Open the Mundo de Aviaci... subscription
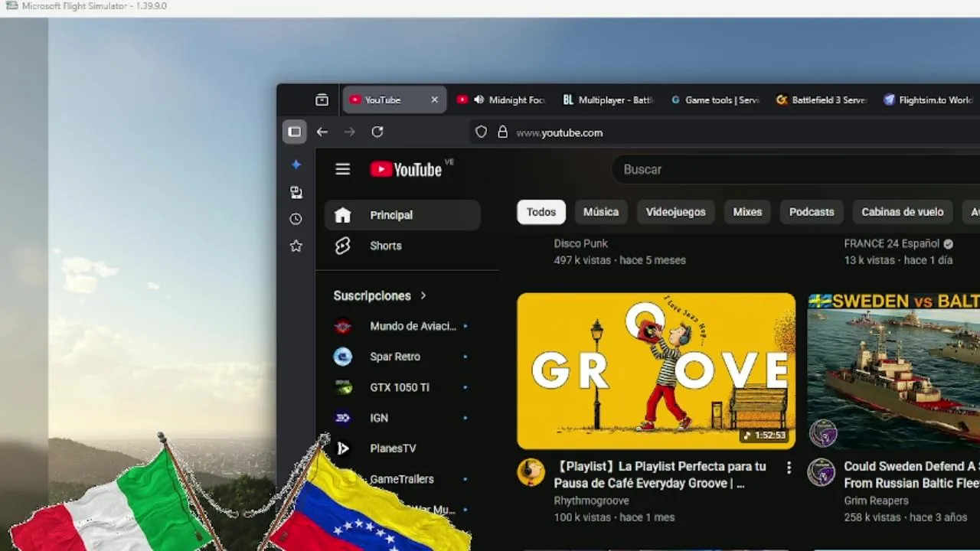The width and height of the screenshot is (980, 551). [x=403, y=326]
